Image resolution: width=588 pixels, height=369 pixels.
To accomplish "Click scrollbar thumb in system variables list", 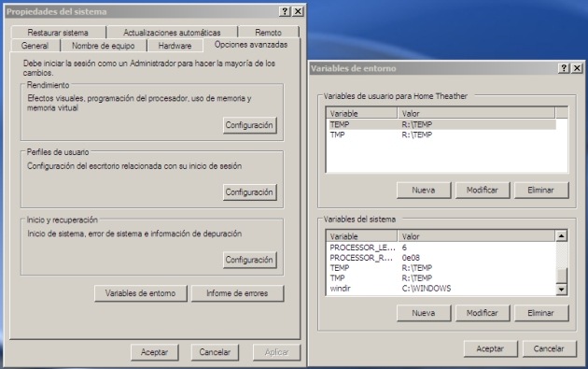I will pos(561,275).
